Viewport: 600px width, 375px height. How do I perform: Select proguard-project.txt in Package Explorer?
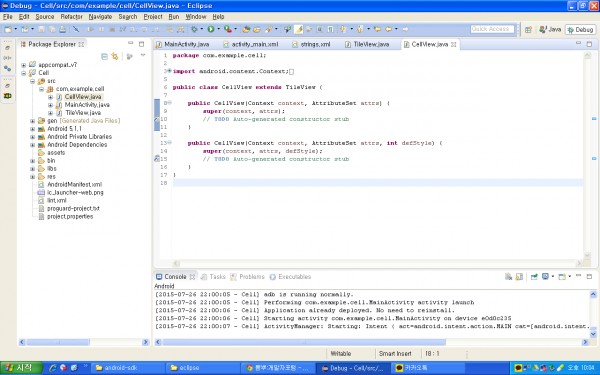tap(73, 209)
